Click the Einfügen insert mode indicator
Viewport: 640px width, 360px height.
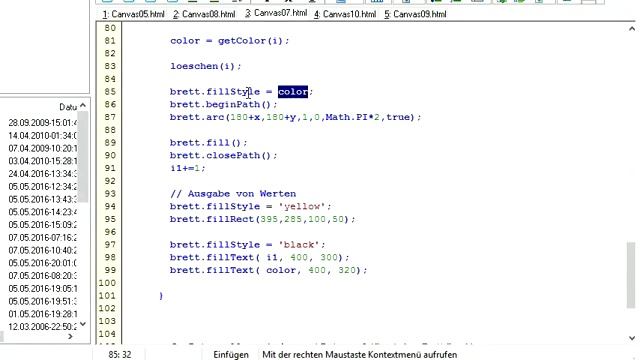(231, 355)
